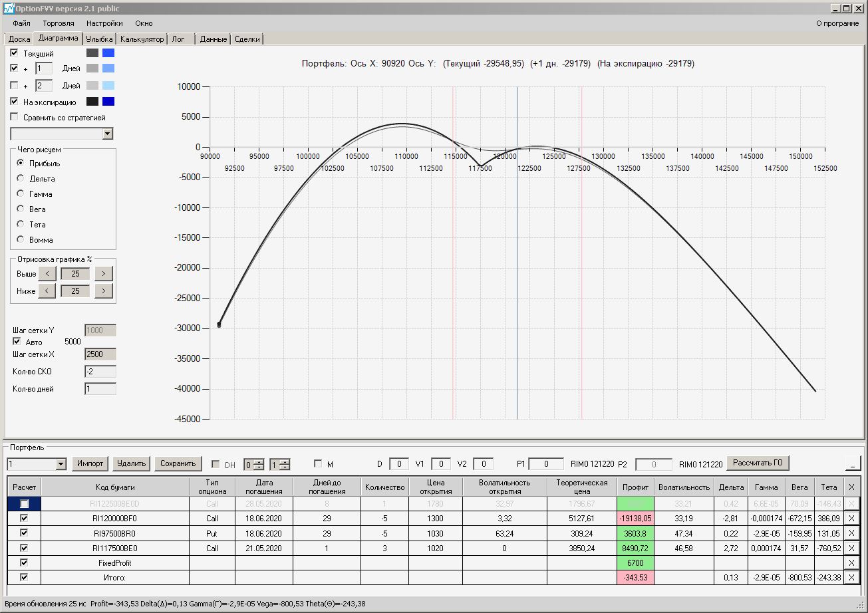Click the left arrow next to Выше

(47, 274)
